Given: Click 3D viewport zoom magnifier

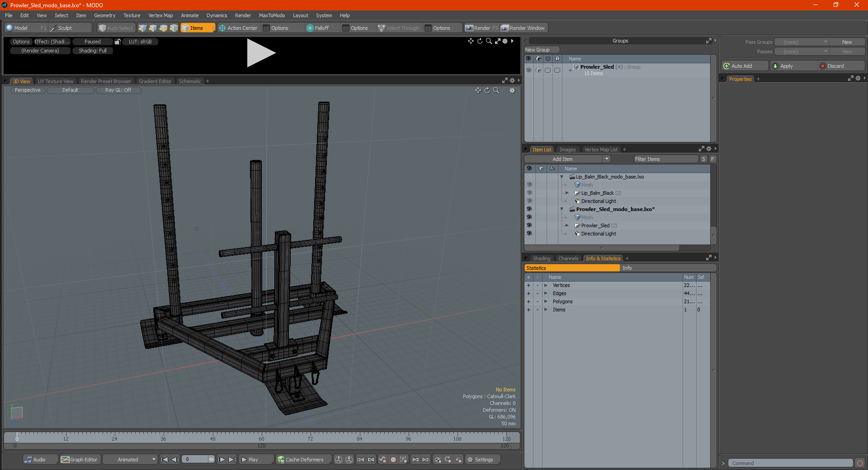Looking at the screenshot, I should (496, 90).
